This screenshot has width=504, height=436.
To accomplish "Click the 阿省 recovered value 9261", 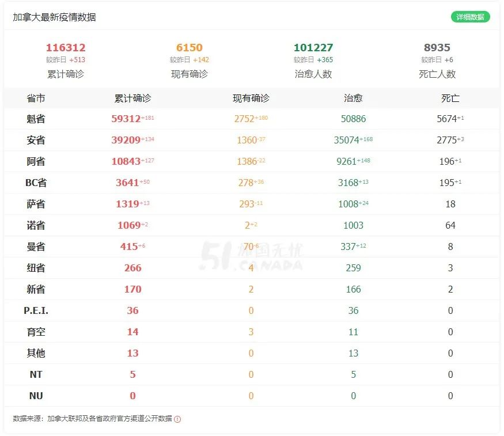I will 347,161.
